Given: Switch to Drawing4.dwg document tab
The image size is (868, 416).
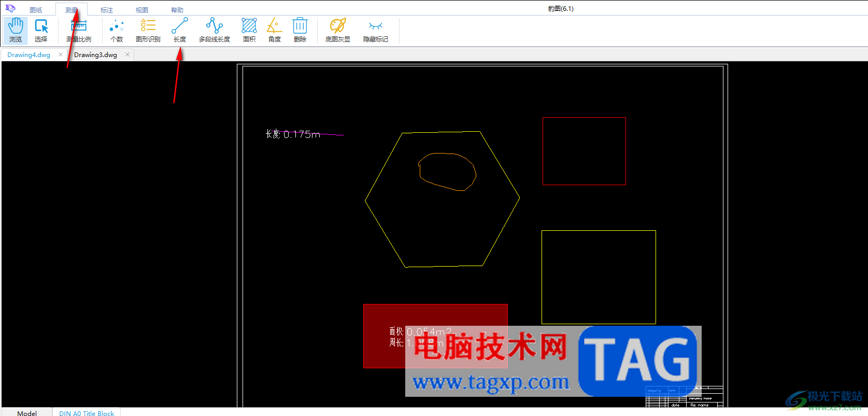Looking at the screenshot, I should click(x=29, y=54).
